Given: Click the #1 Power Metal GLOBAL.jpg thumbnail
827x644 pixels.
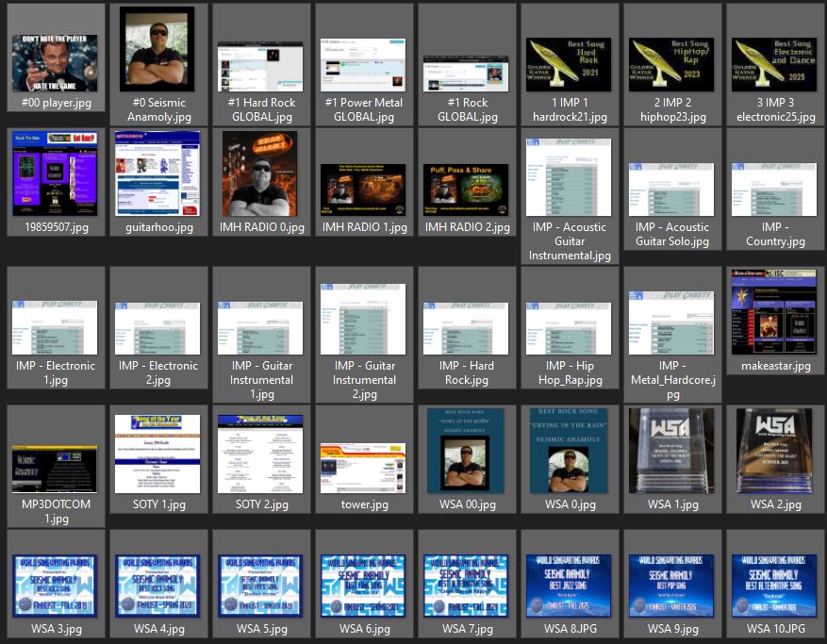Looking at the screenshot, I should pos(363,65).
